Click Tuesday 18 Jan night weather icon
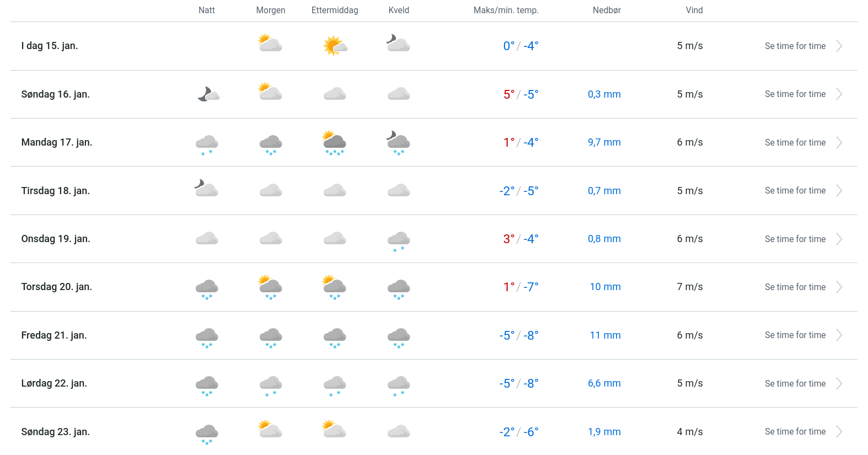Viewport: 868px width, 455px height. (x=207, y=189)
